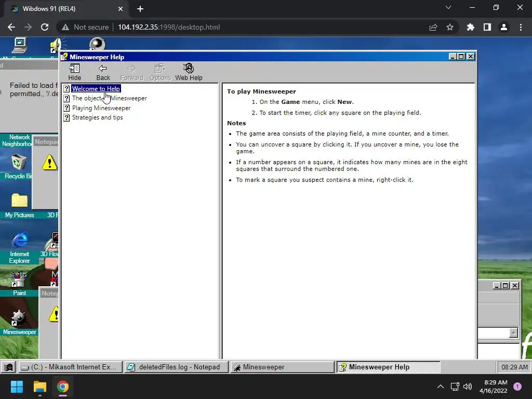Click the 08:29 AM clock in the inner taskbar

(514, 367)
